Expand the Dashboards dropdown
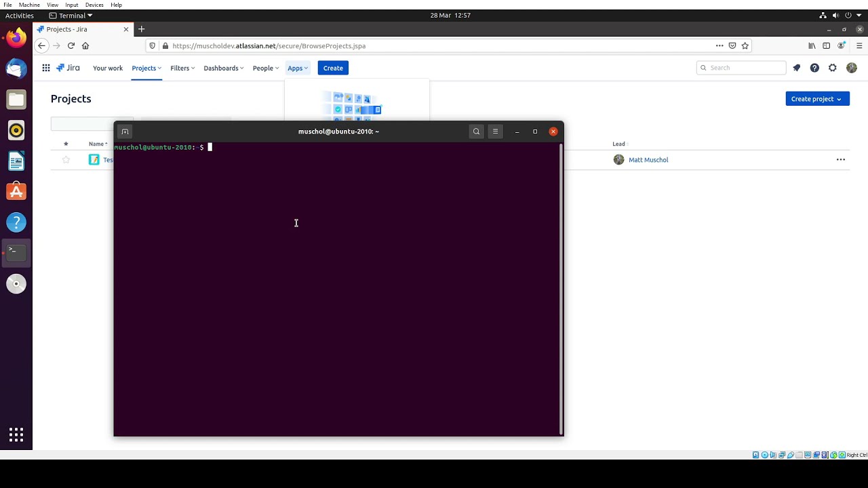This screenshot has width=868, height=488. [x=224, y=68]
